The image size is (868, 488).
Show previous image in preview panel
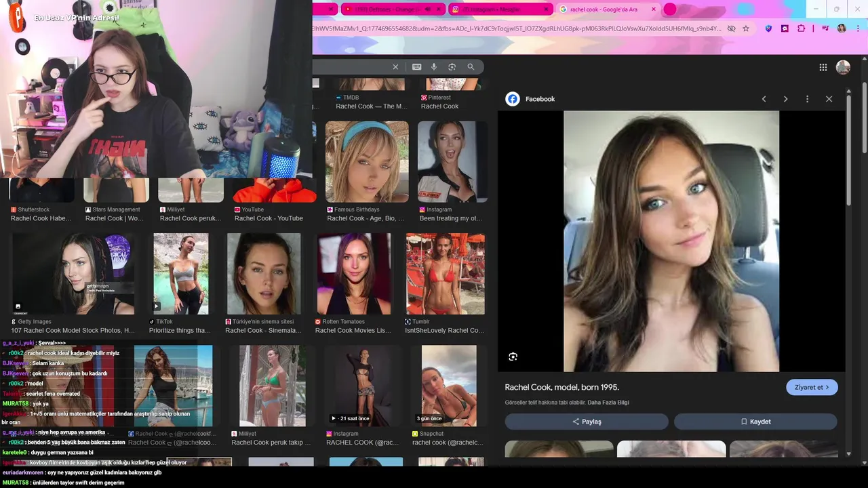pos(764,99)
